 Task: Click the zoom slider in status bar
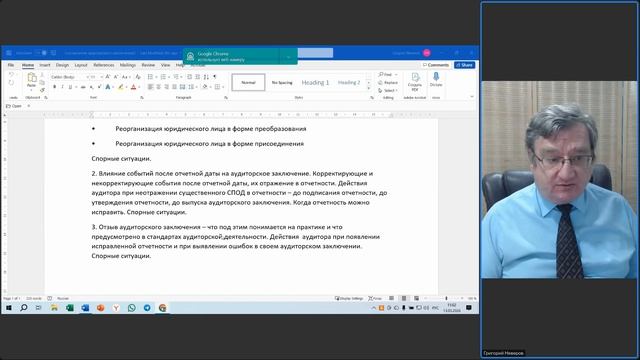446,298
